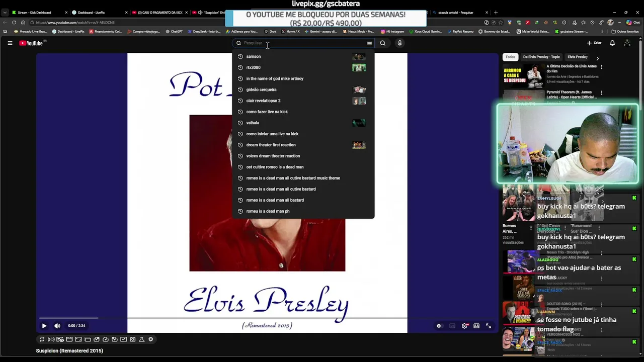Open the ChatGPT bookmark
This screenshot has height=362, width=644.
click(174, 32)
